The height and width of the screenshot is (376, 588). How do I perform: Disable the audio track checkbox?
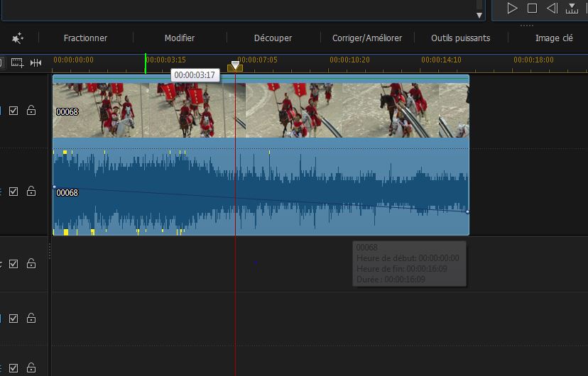click(13, 191)
